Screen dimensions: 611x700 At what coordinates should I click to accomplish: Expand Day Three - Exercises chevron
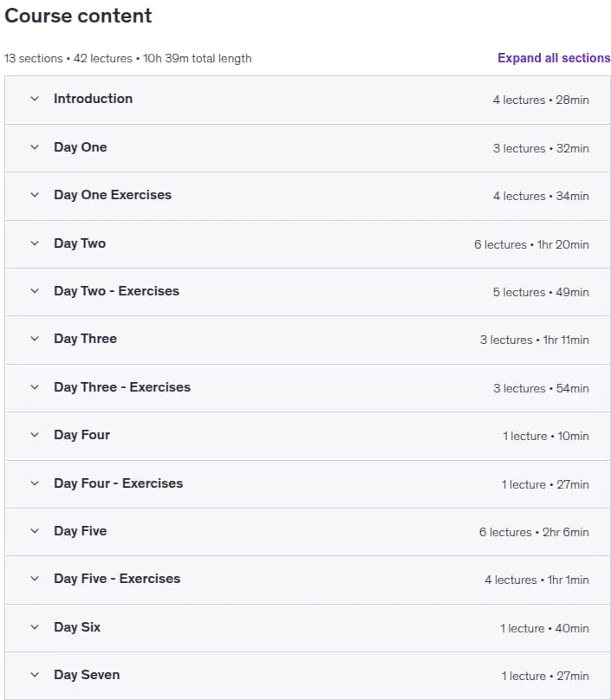(x=35, y=387)
